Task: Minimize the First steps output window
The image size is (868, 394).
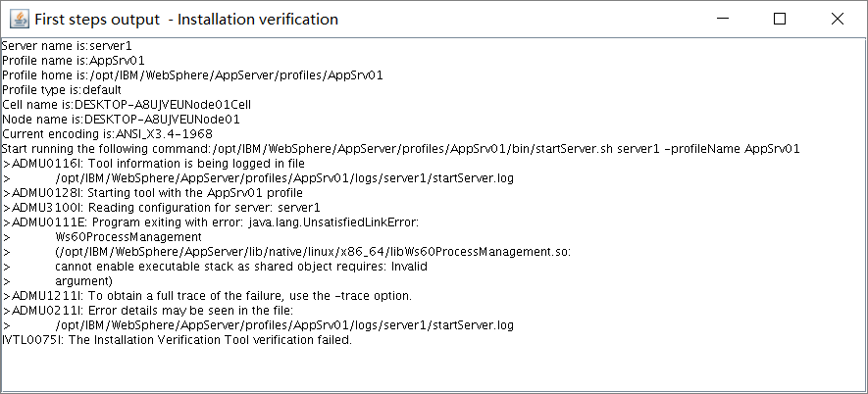Action: (x=723, y=19)
